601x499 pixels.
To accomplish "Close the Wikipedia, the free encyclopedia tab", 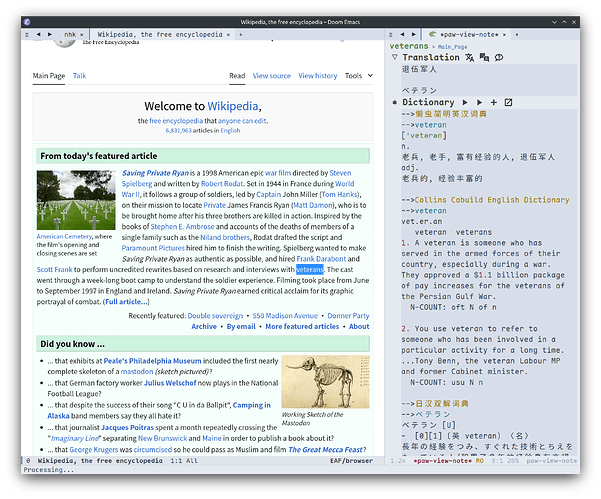I will pyautogui.click(x=228, y=35).
